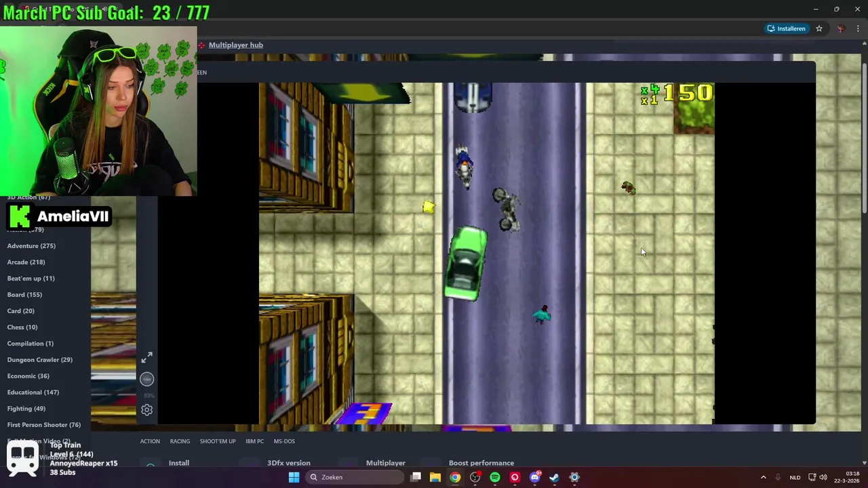The image size is (868, 488).
Task: Select the Card (20) category
Action: (x=20, y=311)
